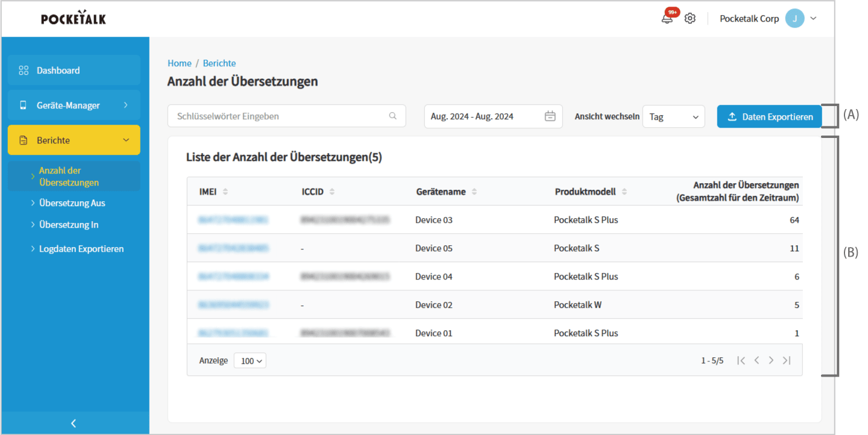This screenshot has width=868, height=435.
Task: Click the Berichte breadcrumb link
Action: click(x=219, y=63)
